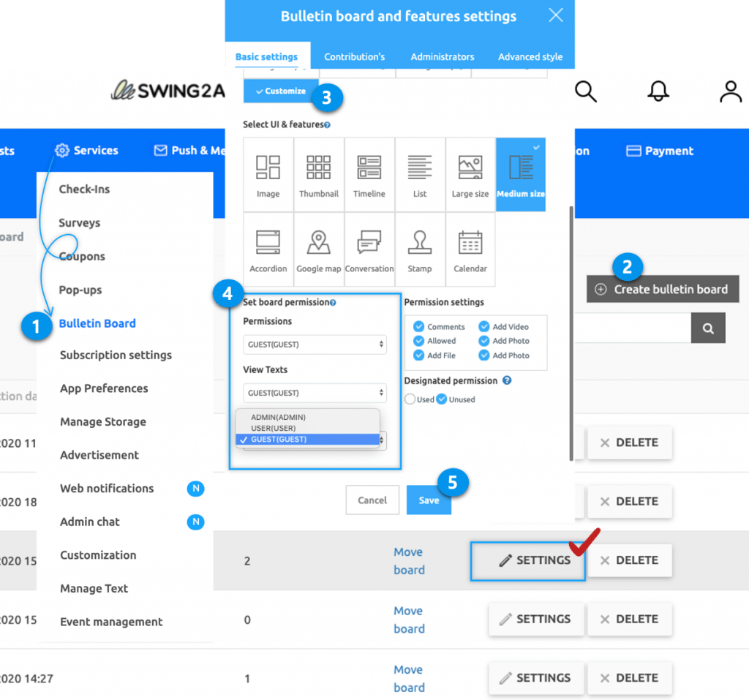This screenshot has height=700, width=749.
Task: Open the View Texts dropdown
Action: click(315, 393)
